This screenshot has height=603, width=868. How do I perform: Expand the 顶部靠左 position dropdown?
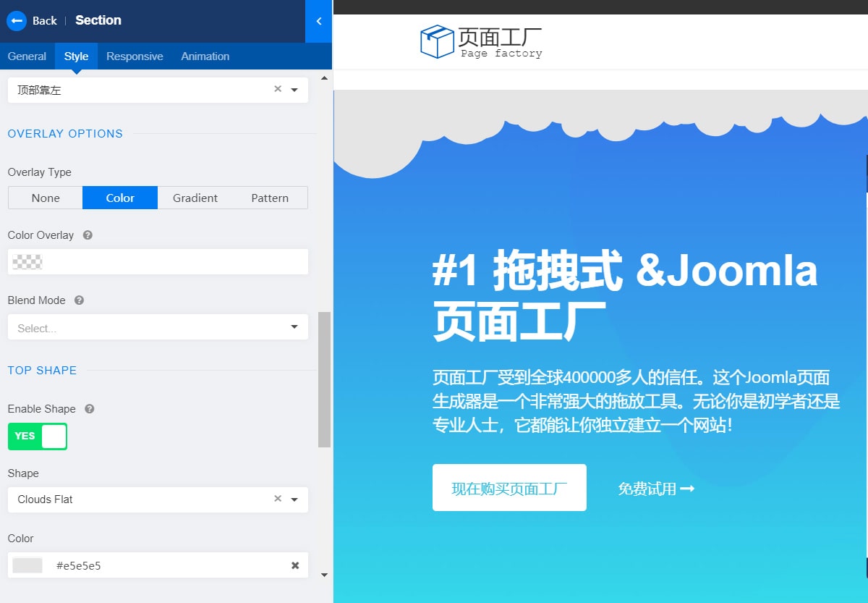[x=294, y=90]
